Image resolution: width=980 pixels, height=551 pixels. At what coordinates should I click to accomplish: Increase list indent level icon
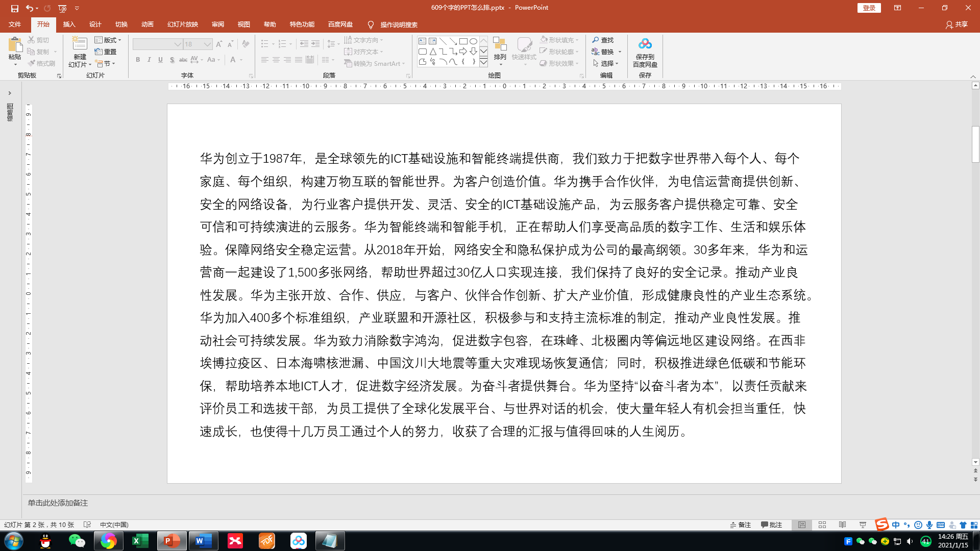pyautogui.click(x=315, y=44)
